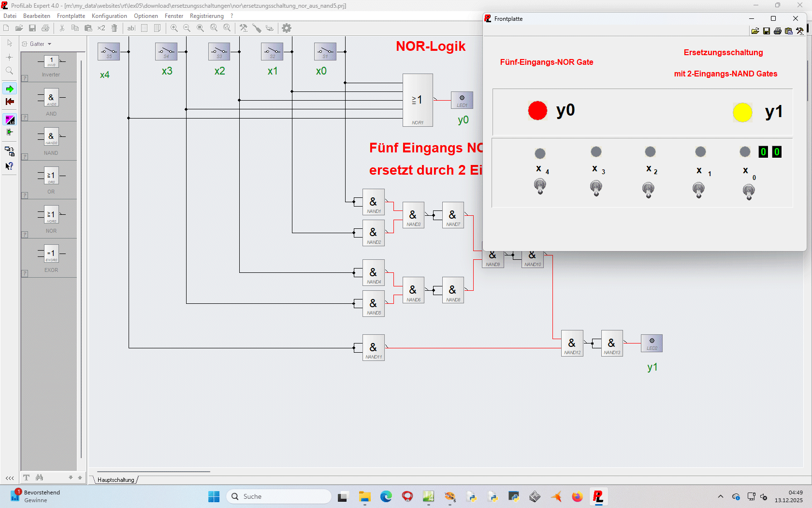Open the Frontplatte menu
This screenshot has width=812, height=508.
pos(71,16)
